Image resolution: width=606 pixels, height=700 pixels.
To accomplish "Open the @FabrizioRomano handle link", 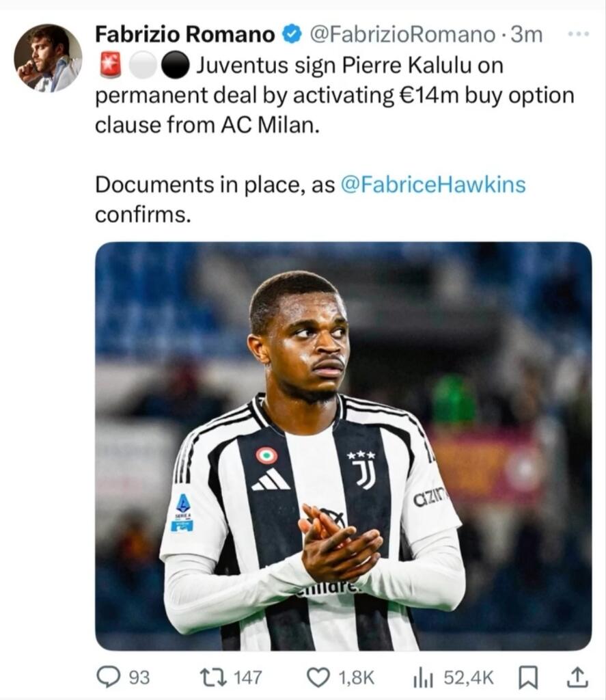I will pyautogui.click(x=402, y=33).
